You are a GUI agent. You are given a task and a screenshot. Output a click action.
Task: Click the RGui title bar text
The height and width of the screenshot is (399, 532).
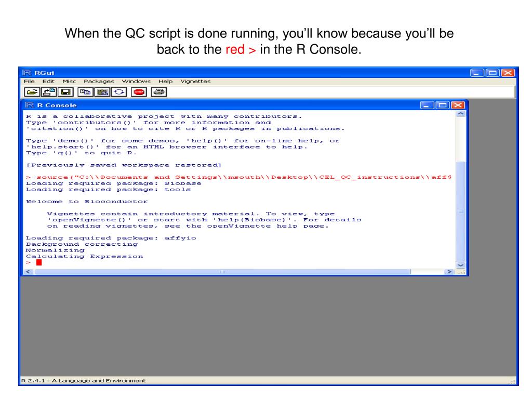44,73
